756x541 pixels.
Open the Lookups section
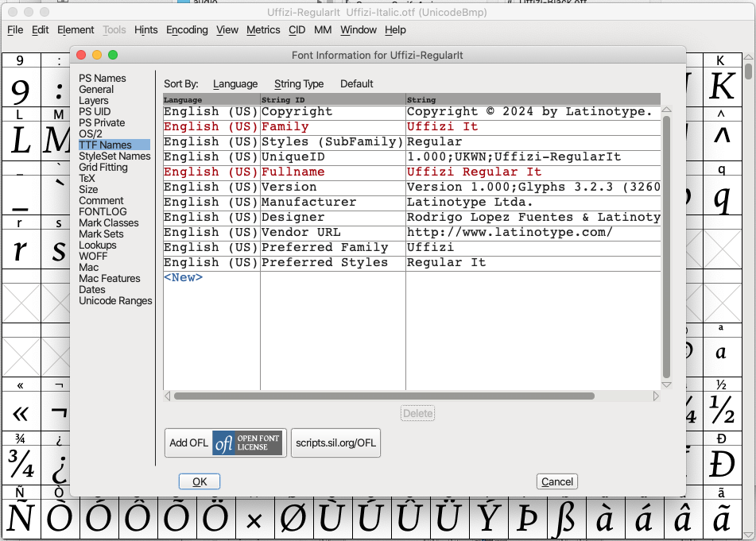coord(98,245)
